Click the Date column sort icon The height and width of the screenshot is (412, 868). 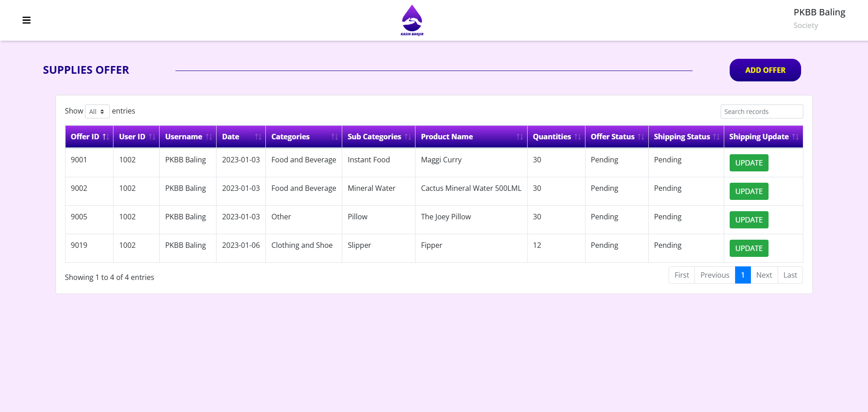tap(258, 137)
